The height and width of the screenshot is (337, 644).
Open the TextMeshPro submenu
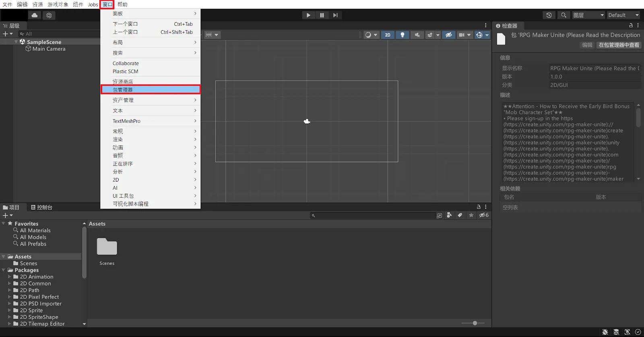click(x=151, y=121)
